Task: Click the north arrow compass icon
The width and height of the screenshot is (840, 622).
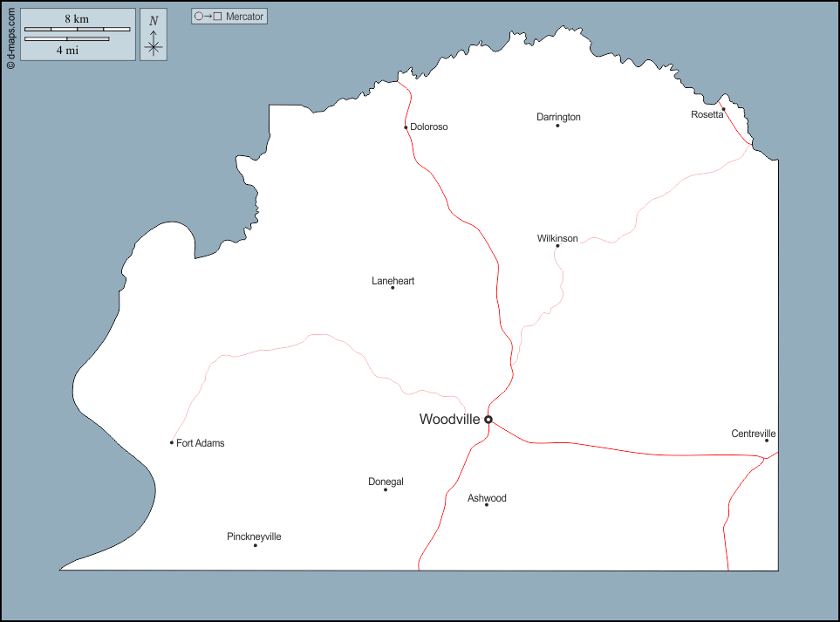Action: point(154,36)
